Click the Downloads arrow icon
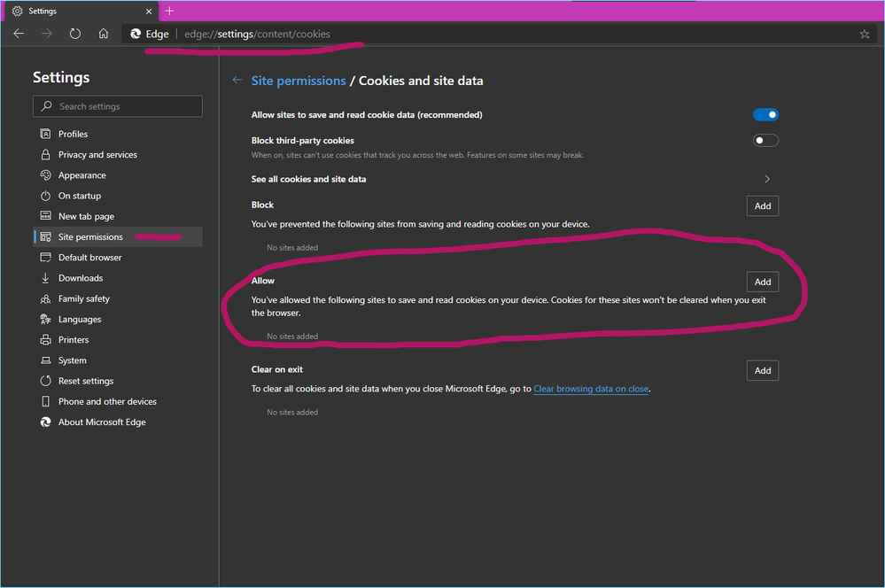This screenshot has width=885, height=588. pos(46,278)
